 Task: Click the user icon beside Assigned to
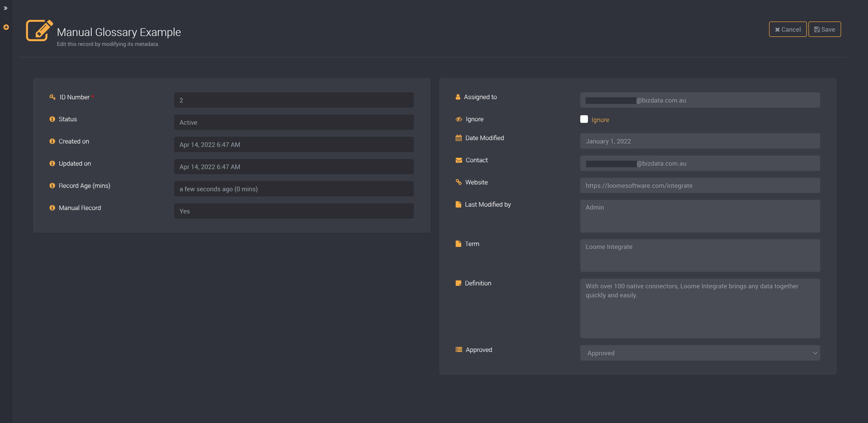point(458,97)
